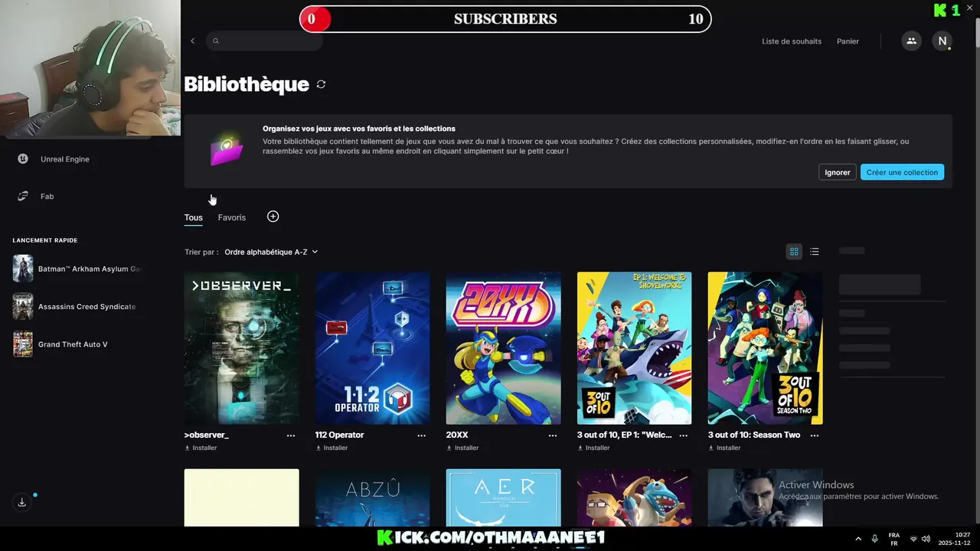Click the Fab sidebar icon

[x=23, y=197]
